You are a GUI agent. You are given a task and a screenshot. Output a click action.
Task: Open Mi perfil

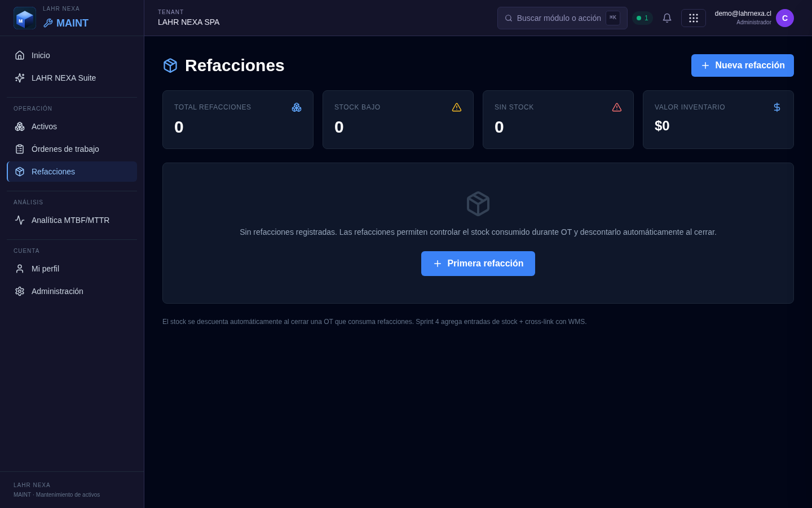pos(72,269)
